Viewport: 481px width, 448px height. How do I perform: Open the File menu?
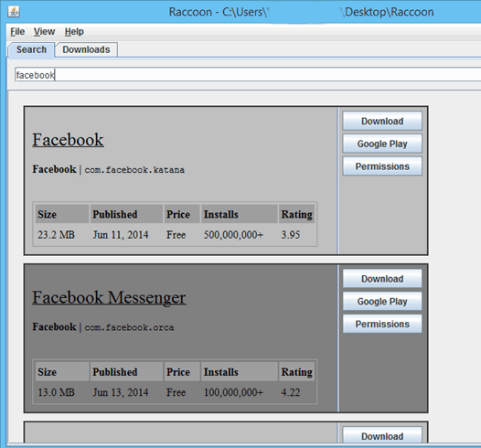coord(17,32)
